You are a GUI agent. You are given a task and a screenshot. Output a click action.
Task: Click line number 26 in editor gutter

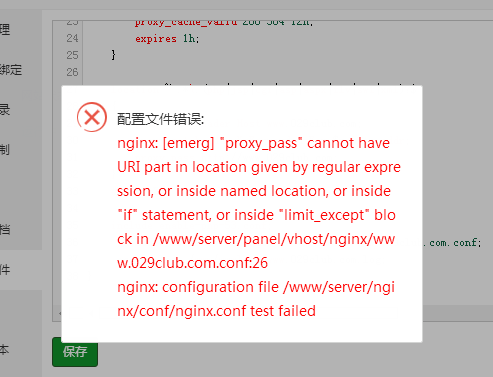(72, 72)
